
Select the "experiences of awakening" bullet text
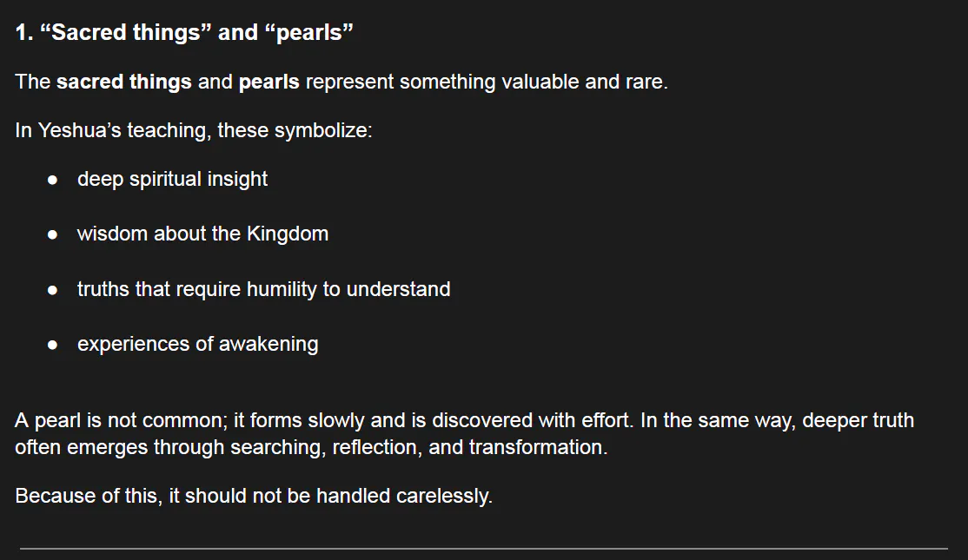point(197,344)
